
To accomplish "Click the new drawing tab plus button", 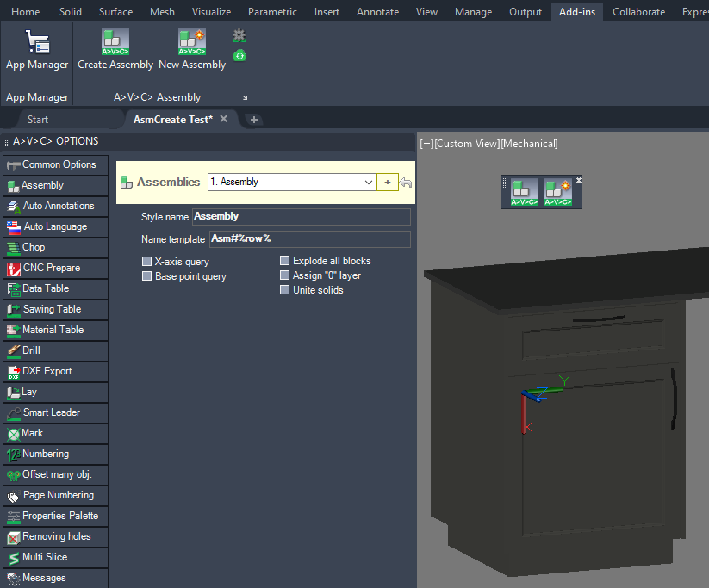I will [254, 120].
